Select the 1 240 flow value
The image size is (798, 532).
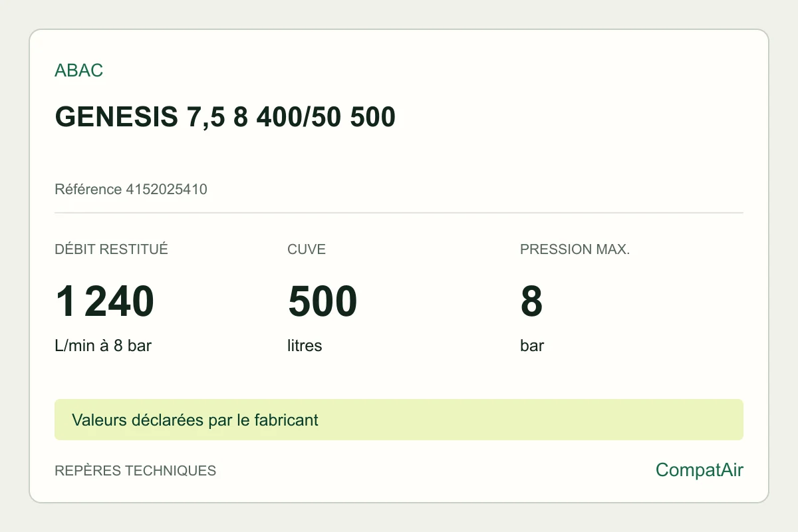[x=104, y=301]
